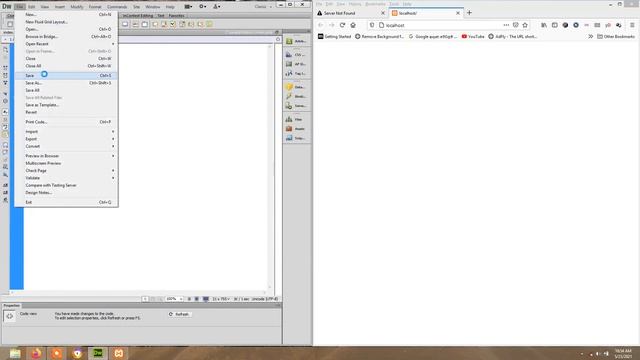
Task: Switch to the Server Not Found tab
Action: click(351, 13)
